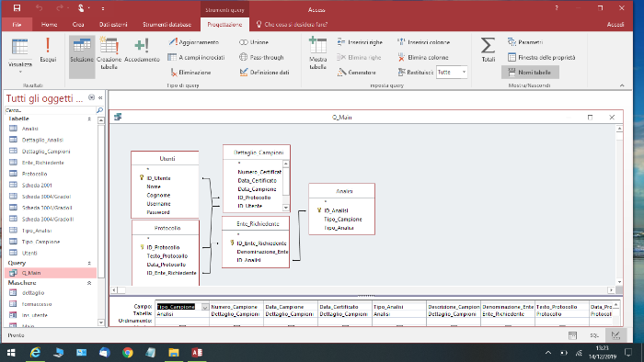Select the Selezione query type

point(82,57)
